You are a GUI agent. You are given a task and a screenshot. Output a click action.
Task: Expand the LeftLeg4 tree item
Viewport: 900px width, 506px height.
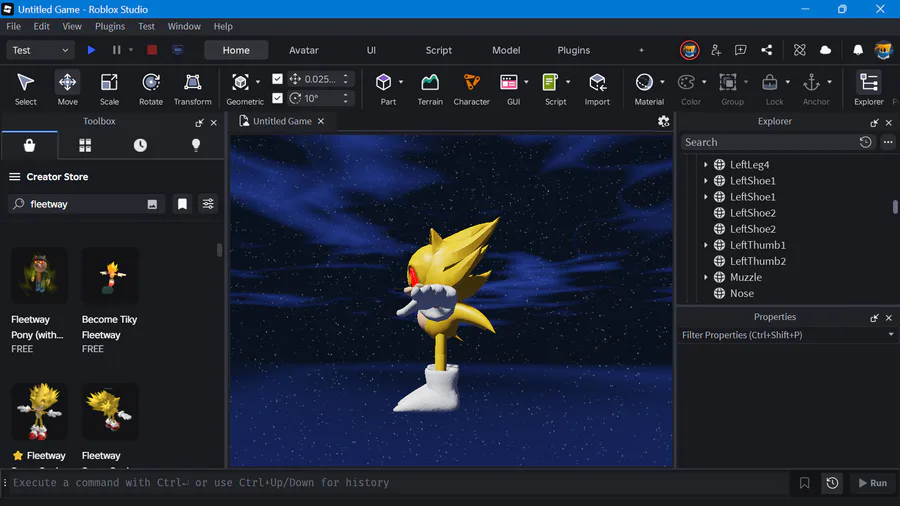pyautogui.click(x=705, y=165)
